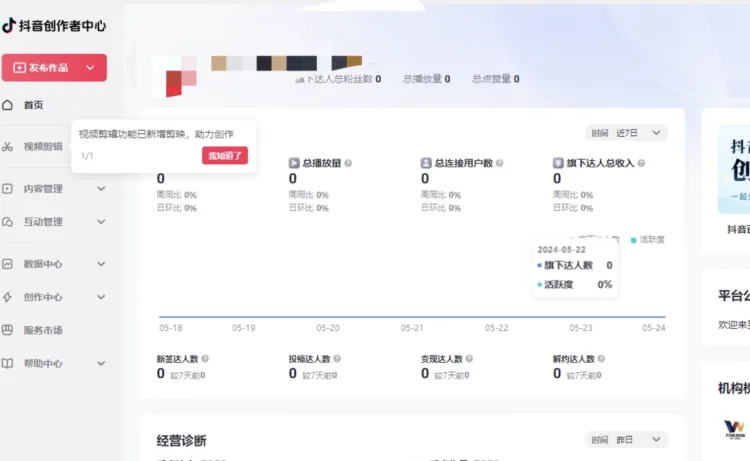The width and height of the screenshot is (750, 461).
Task: Click help icon next to 总播放量
Action: [x=348, y=163]
